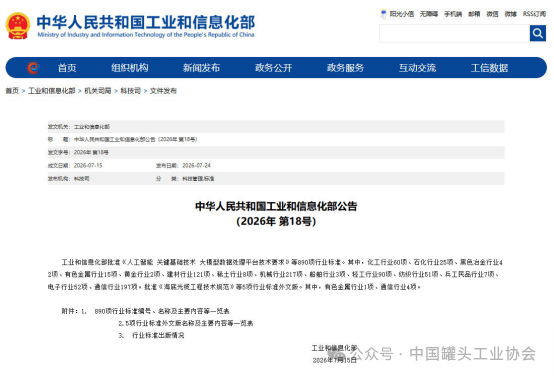554x376 pixels.
Task: Click the 手机端 mobile version link
Action: coord(453,14)
